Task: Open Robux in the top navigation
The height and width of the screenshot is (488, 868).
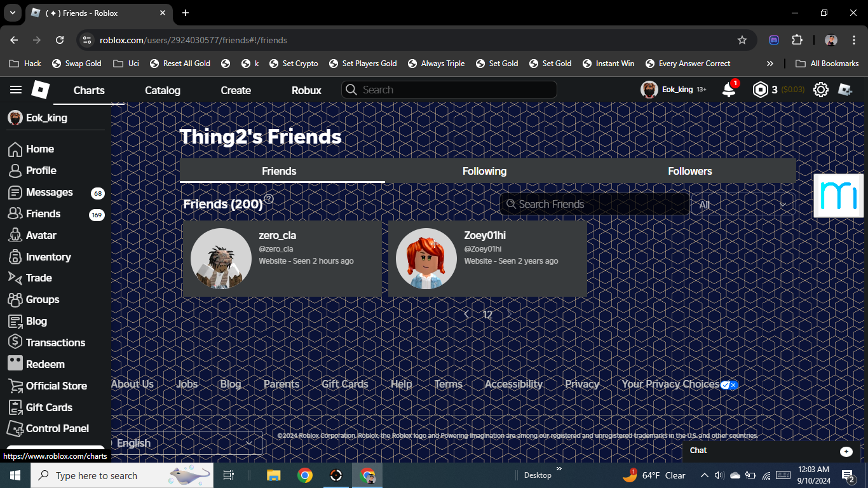Action: (306, 90)
